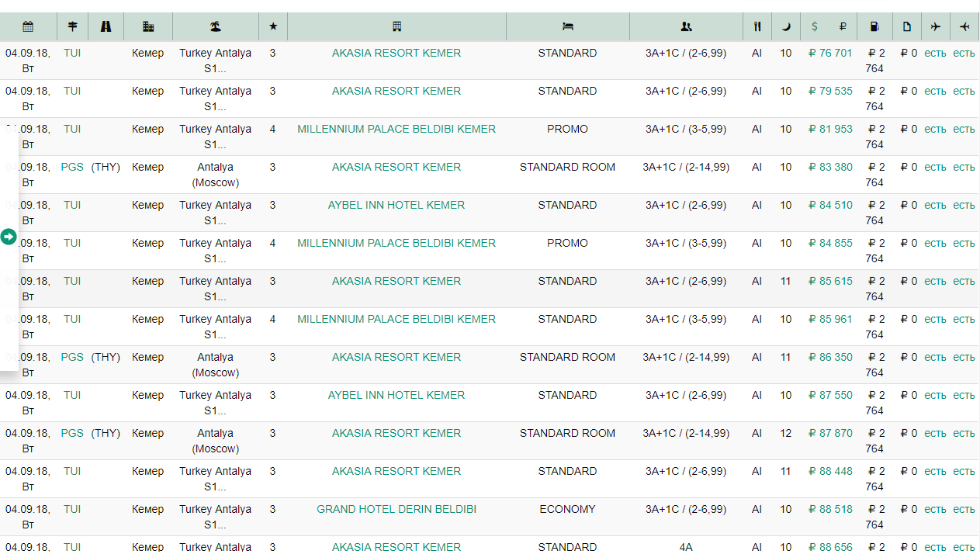Click outbound flight 'есть' in ₽ 88 518 row
Viewport: 980px width, 554px height.
935,509
